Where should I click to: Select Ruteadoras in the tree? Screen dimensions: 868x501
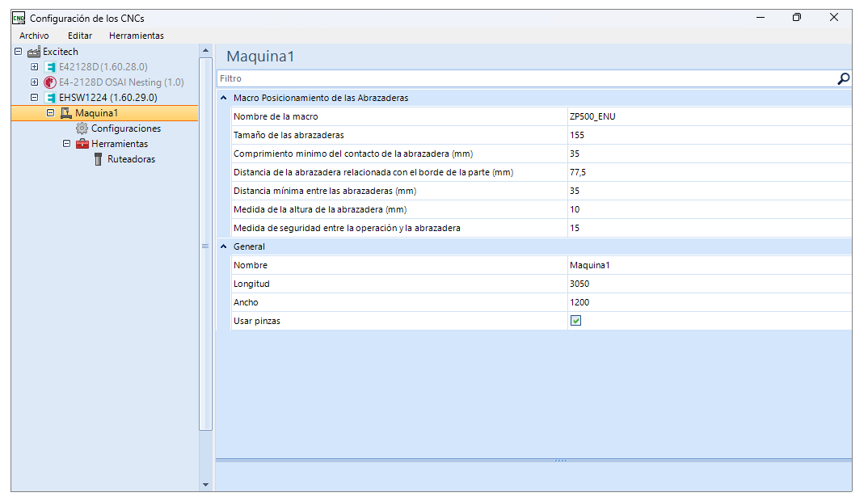tap(131, 159)
